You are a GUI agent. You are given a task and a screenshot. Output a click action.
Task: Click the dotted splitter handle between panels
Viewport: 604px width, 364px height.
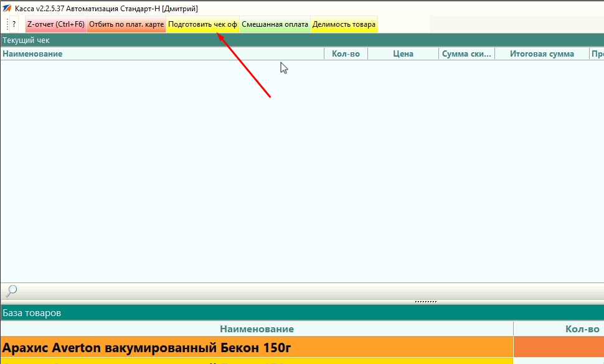(x=426, y=302)
